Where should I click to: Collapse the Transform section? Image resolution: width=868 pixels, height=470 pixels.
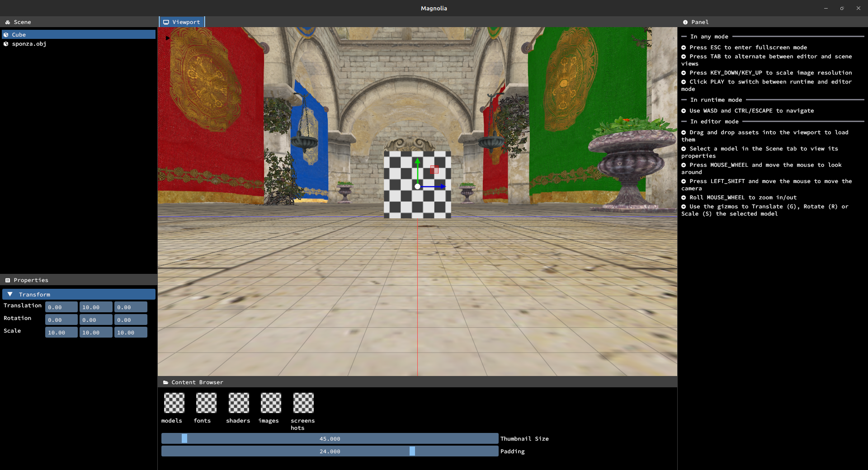point(79,294)
